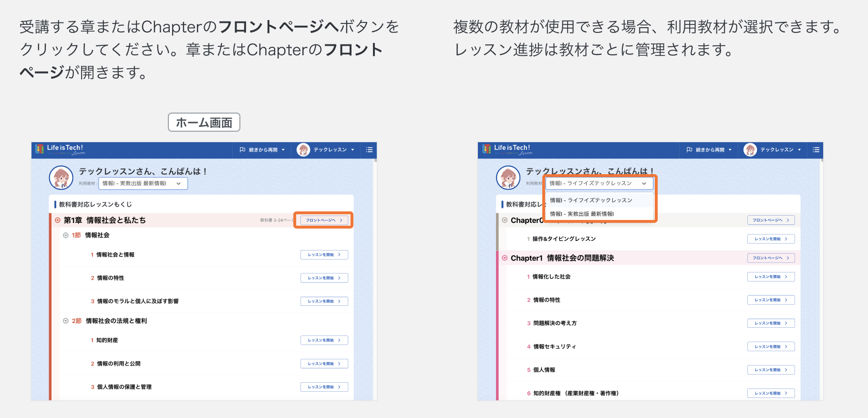Collapse 2節 情報社会の法規と権利 section
The width and height of the screenshot is (868, 418).
66,321
